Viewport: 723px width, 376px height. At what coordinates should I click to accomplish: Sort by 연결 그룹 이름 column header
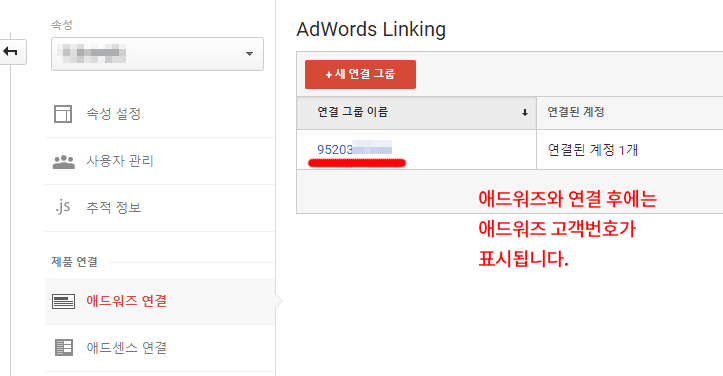(416, 113)
